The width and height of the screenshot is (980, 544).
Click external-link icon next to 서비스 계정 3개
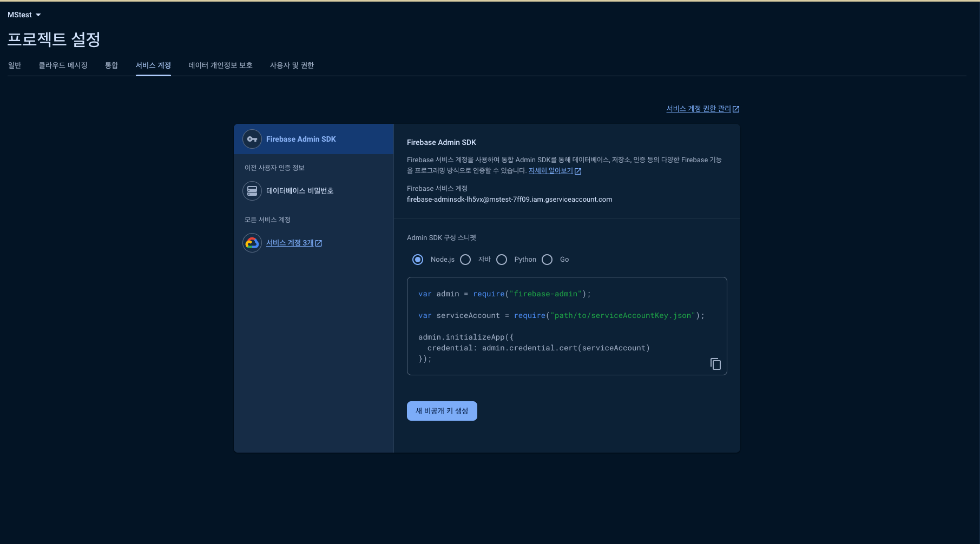(x=319, y=243)
